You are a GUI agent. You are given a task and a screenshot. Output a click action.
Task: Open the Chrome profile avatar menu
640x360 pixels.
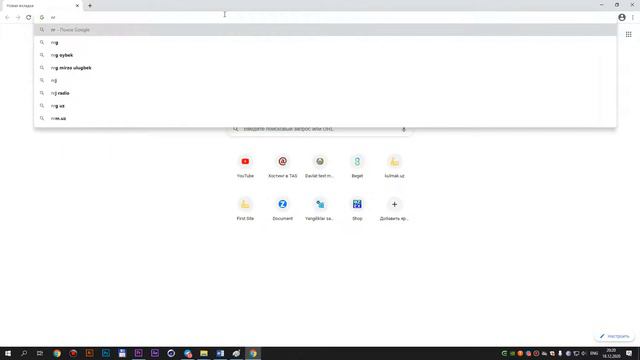coord(622,18)
